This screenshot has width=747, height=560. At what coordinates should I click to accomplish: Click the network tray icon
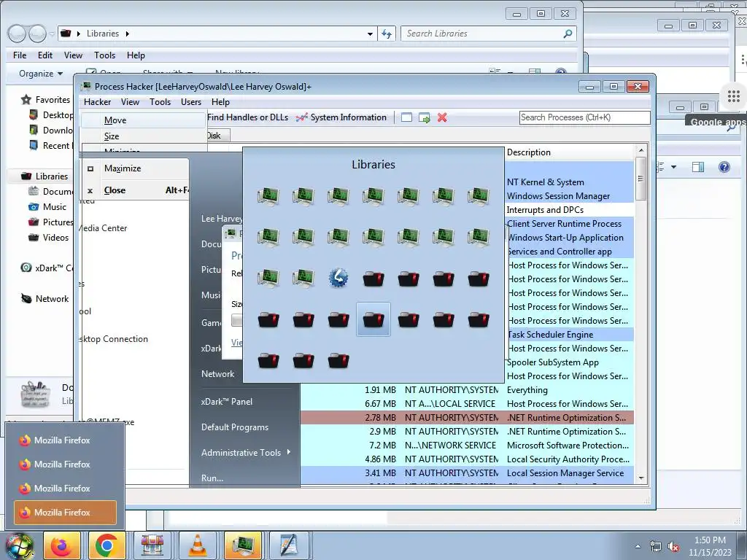point(656,547)
